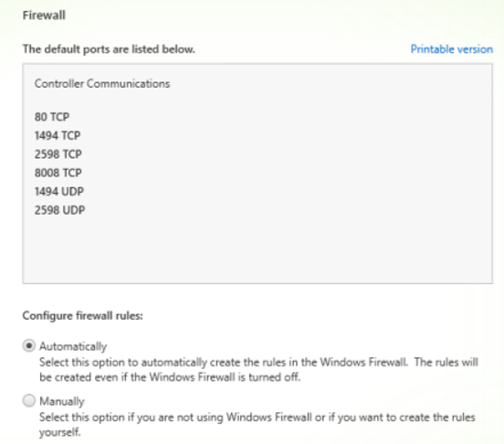Select the 2598 TCP port entry
The image size is (504, 444).
58,154
